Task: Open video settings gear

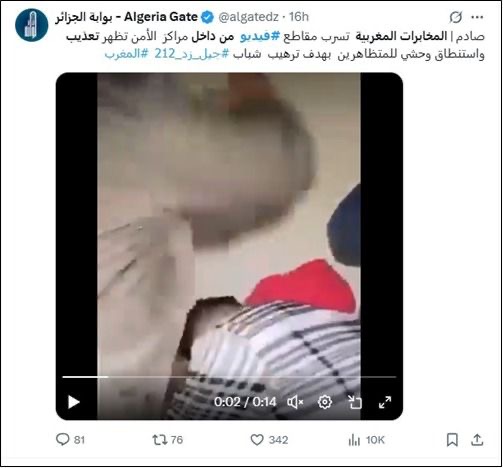Action: (325, 402)
